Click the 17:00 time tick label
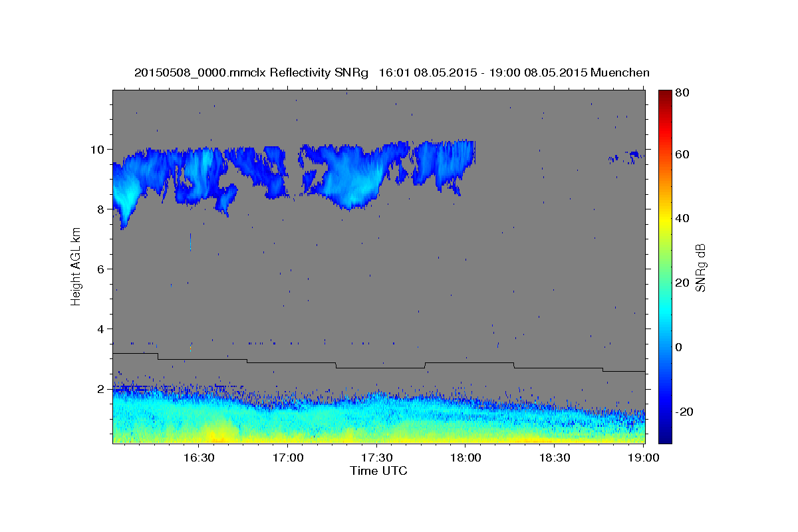The width and height of the screenshot is (798, 532). 287,458
